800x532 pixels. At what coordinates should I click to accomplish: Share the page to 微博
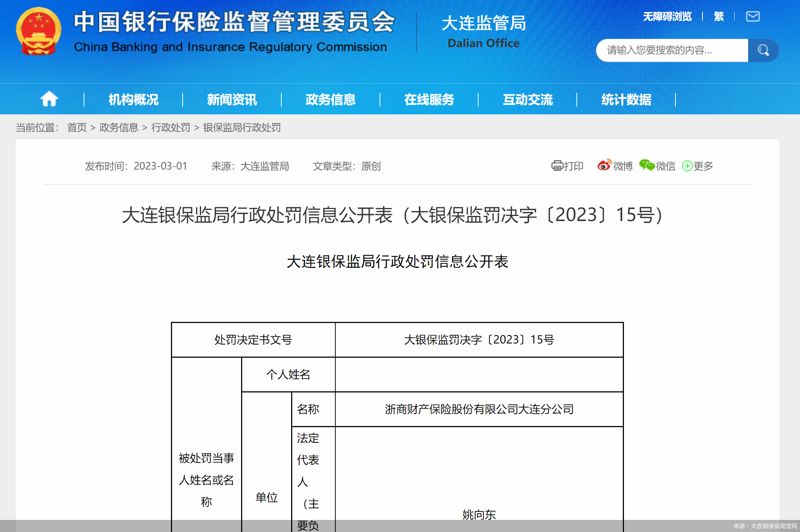point(615,166)
